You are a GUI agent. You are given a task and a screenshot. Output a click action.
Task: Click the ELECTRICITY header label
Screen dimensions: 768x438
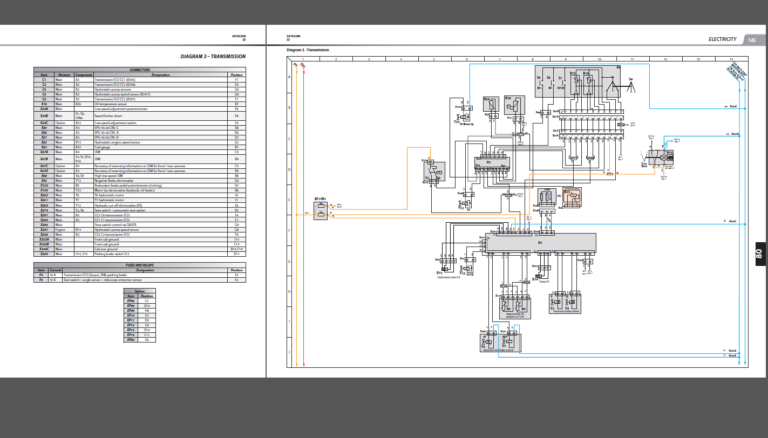point(722,39)
